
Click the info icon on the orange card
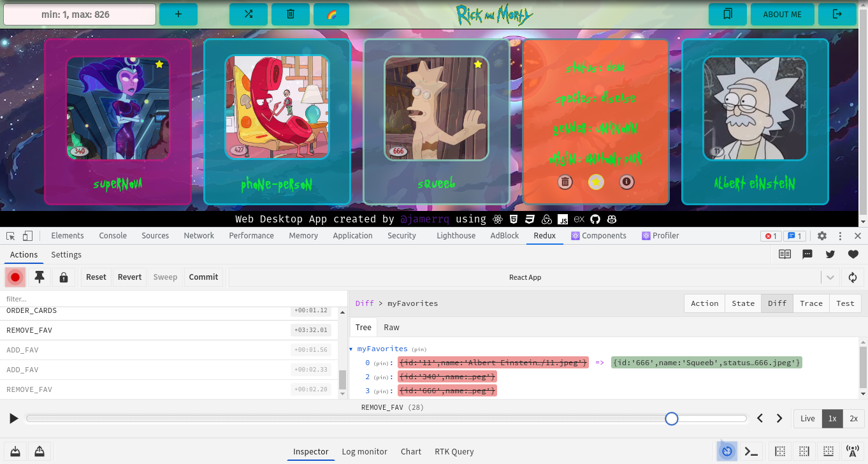pos(626,182)
